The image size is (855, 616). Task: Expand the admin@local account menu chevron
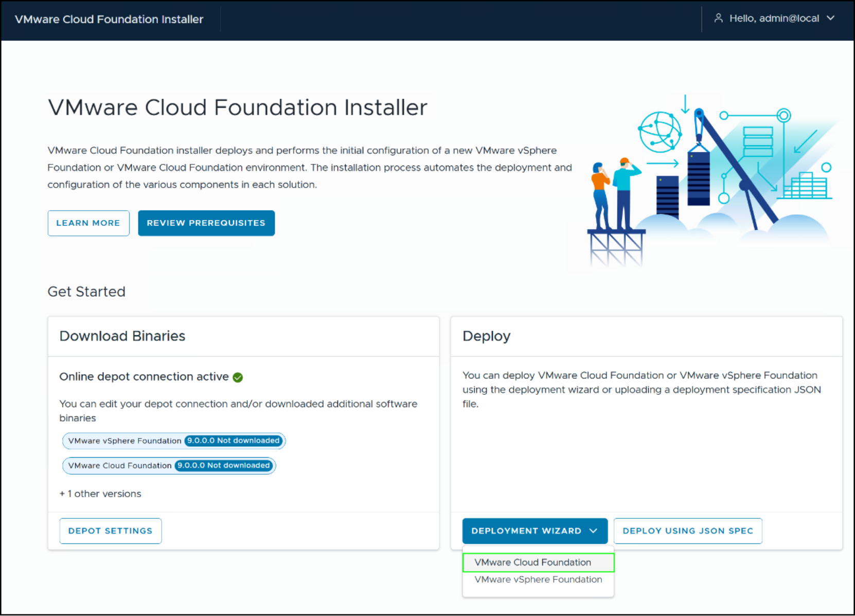click(x=830, y=18)
